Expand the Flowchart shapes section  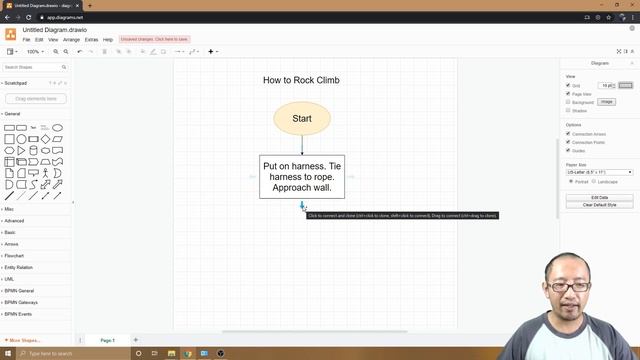coord(14,256)
